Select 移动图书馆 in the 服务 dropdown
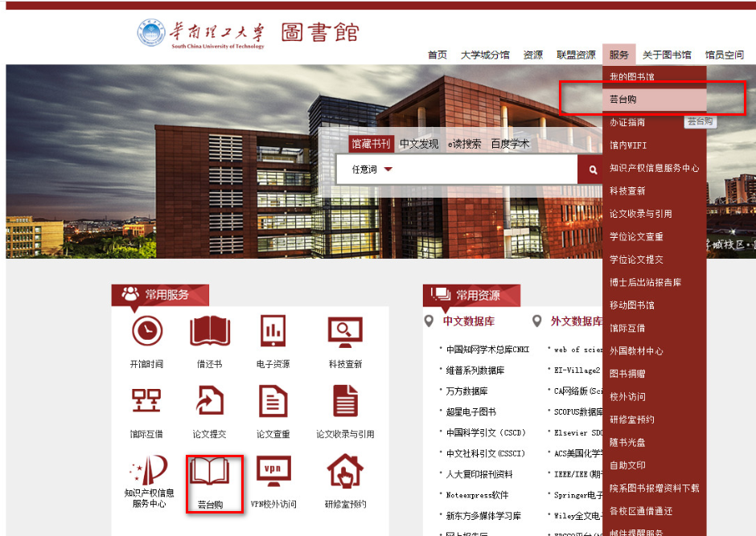This screenshot has height=536, width=756. click(x=655, y=305)
